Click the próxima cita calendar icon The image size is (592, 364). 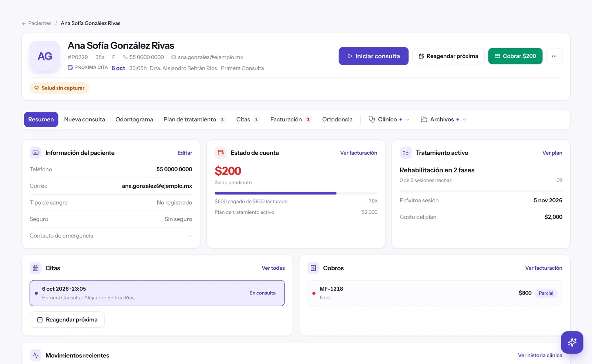[x=70, y=68]
